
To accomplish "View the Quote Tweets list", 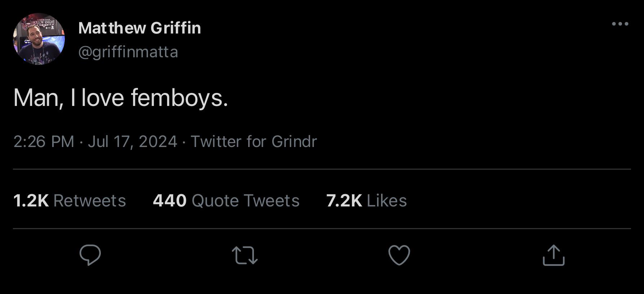I will click(246, 201).
